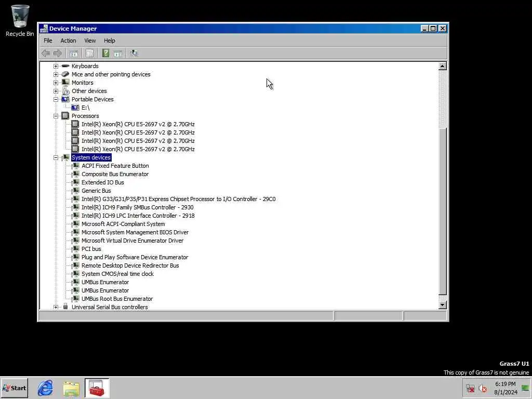
Task: Select the Other devices label
Action: tap(89, 91)
